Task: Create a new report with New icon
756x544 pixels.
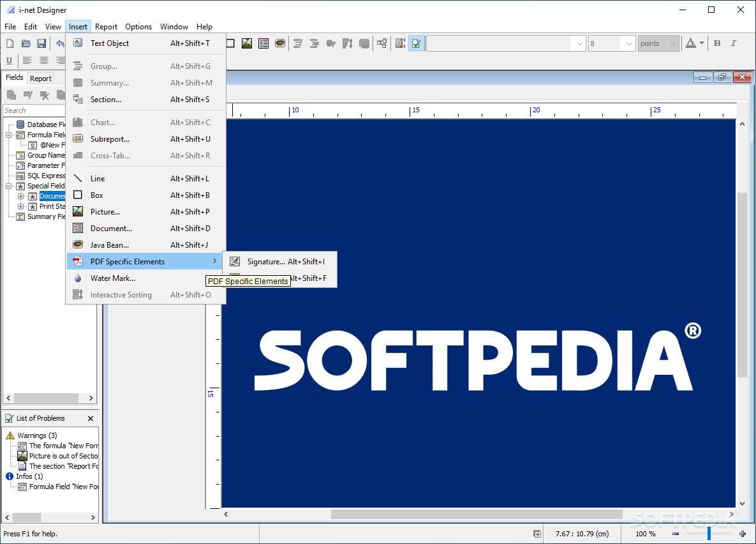Action: click(10, 43)
